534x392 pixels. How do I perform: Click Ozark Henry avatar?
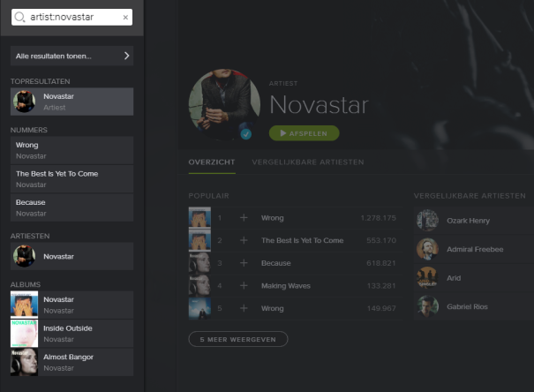(x=427, y=221)
